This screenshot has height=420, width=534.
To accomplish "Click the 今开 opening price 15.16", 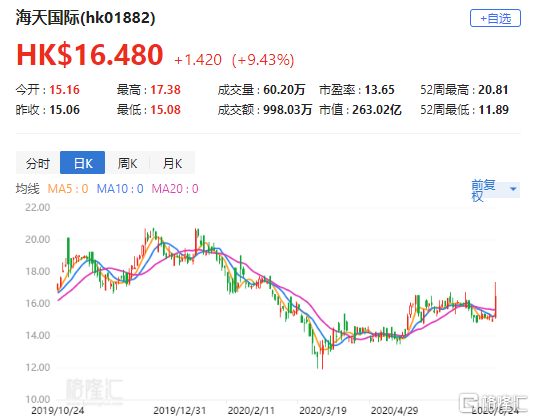I will pos(64,90).
